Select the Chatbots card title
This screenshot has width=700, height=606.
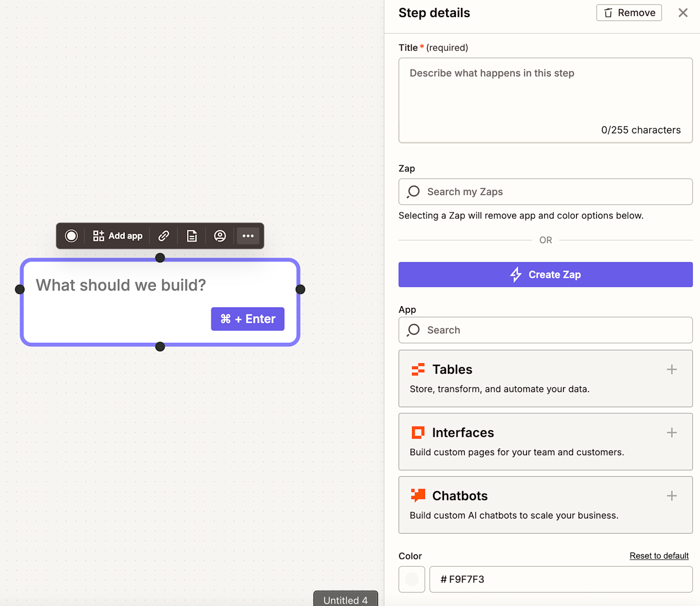(460, 496)
